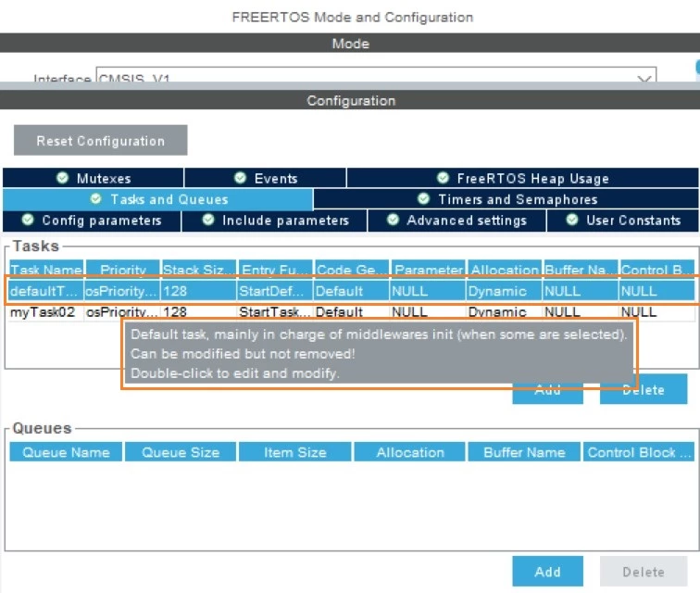Click the green check icon beside Events
This screenshot has width=700, height=593.
[240, 178]
